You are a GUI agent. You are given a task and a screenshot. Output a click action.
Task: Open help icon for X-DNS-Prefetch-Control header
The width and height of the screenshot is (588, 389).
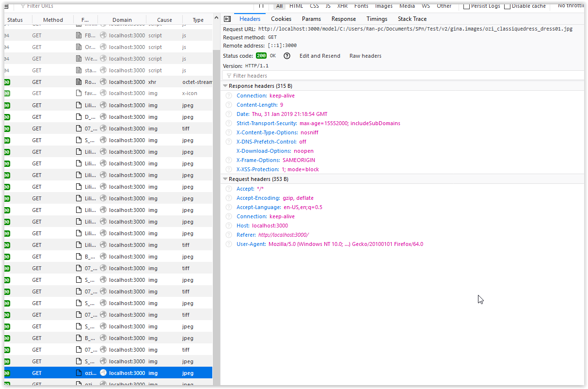coord(229,142)
